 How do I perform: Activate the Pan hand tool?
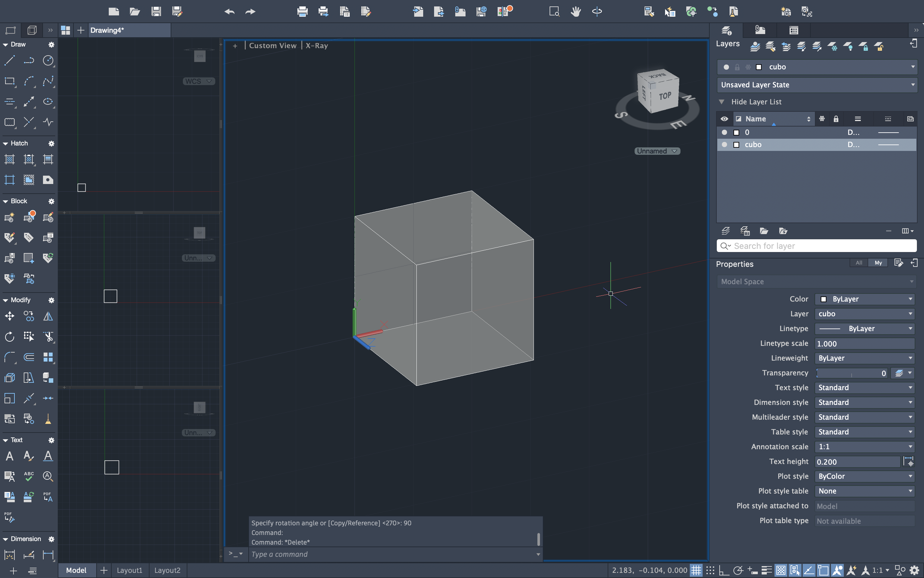[x=576, y=12]
